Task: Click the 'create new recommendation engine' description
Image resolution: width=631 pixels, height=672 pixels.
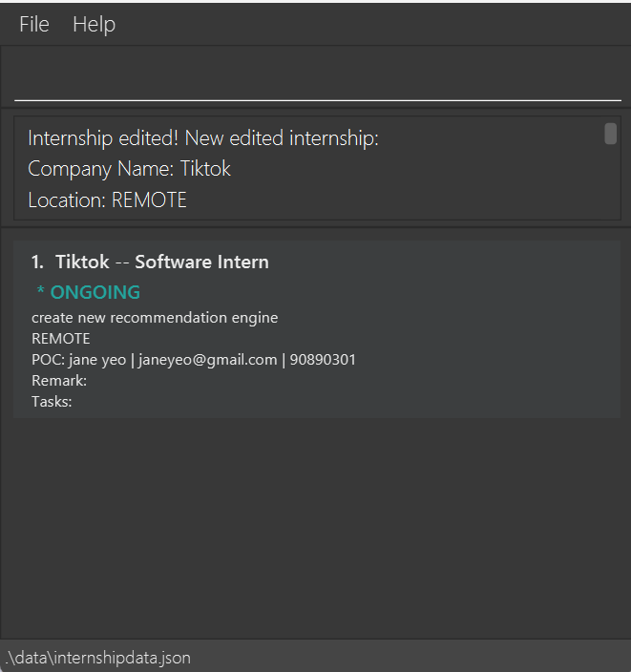Action: coord(155,317)
